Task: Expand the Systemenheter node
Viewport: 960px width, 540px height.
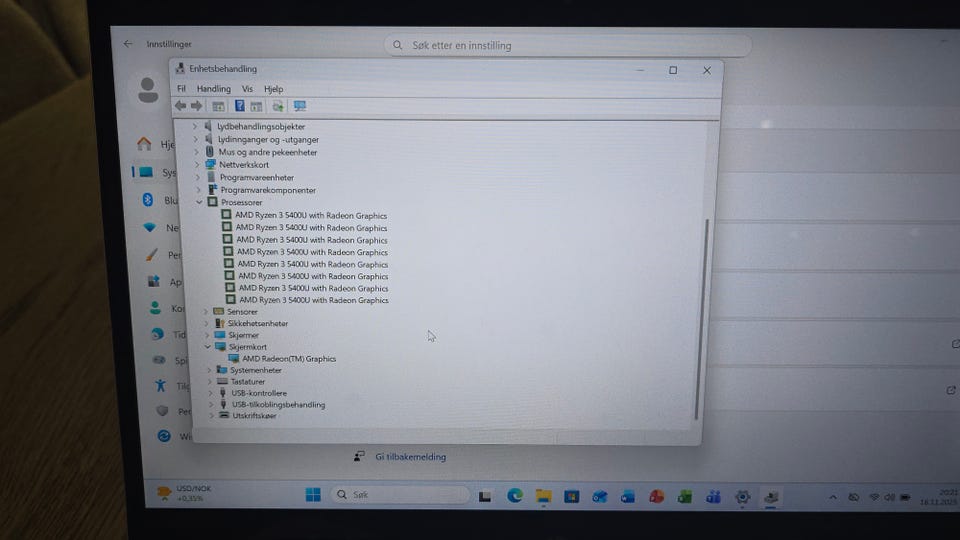Action: [209, 370]
